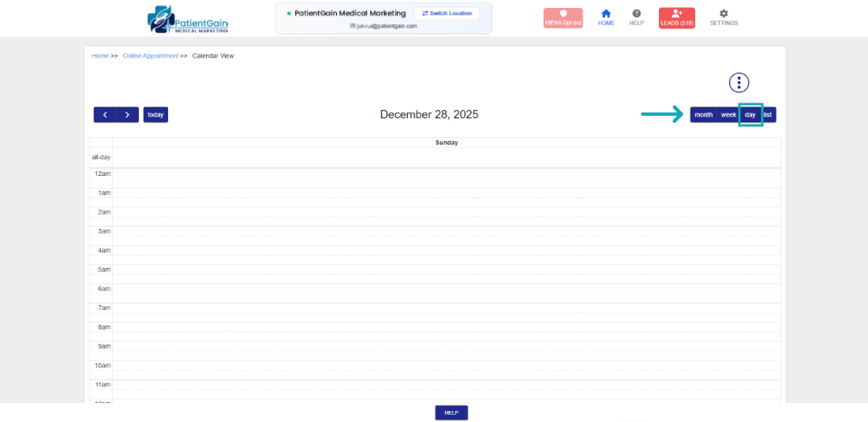Click Calendar View breadcrumb text

pyautogui.click(x=213, y=56)
